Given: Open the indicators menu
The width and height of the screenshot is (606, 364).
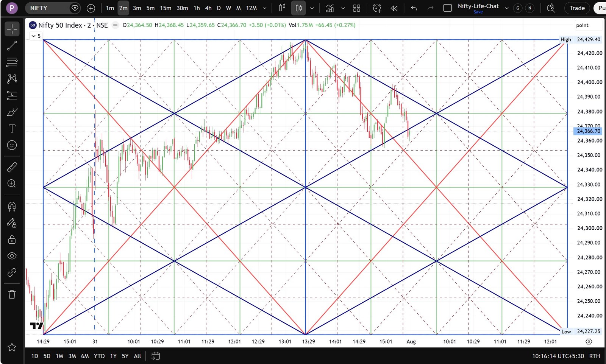Looking at the screenshot, I should point(330,8).
